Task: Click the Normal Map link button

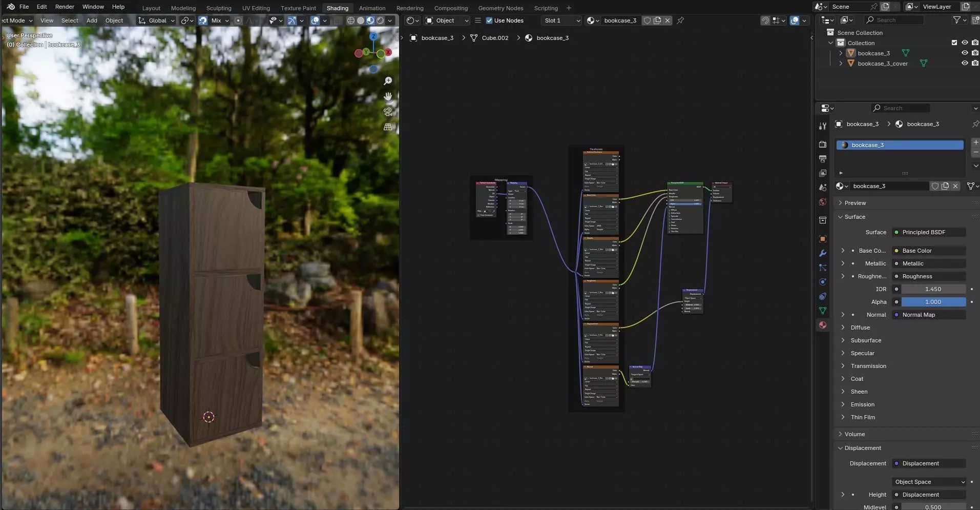Action: [929, 315]
